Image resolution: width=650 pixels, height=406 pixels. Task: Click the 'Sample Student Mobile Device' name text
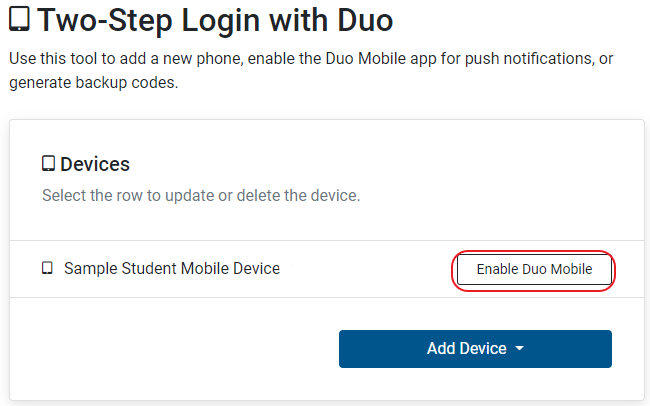[172, 269]
